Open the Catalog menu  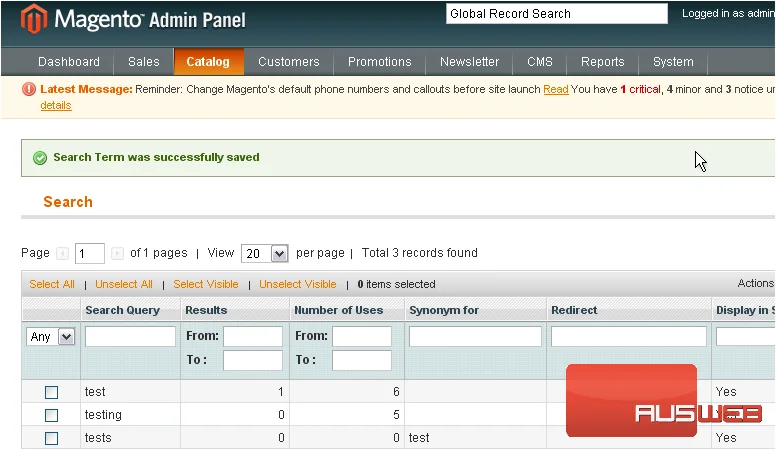pos(208,62)
